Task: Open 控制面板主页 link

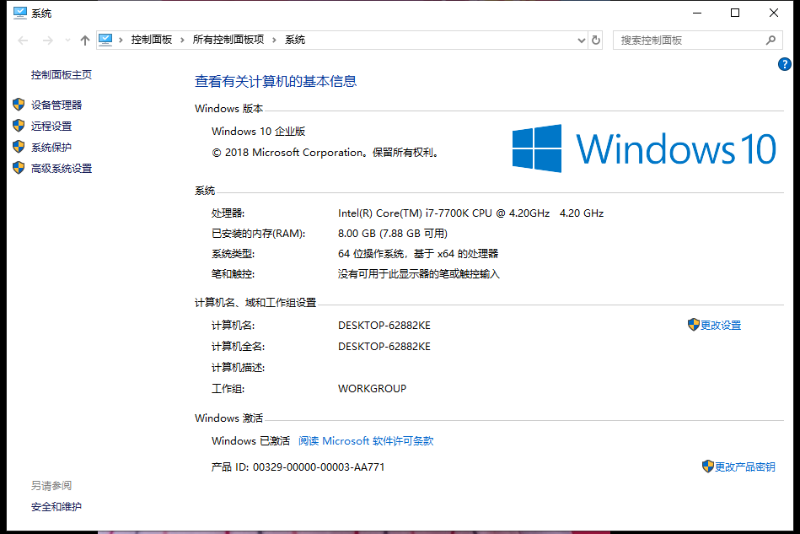Action: (x=61, y=74)
